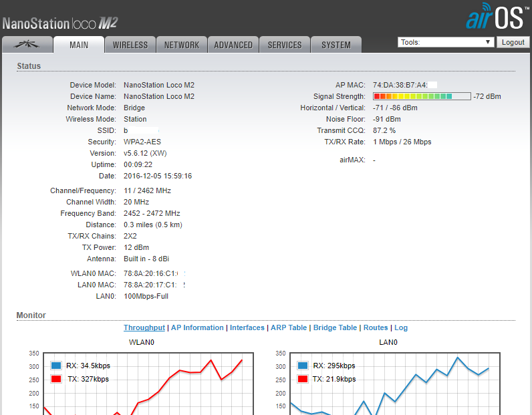Click the NanoStation loco M2 logo

60,23
